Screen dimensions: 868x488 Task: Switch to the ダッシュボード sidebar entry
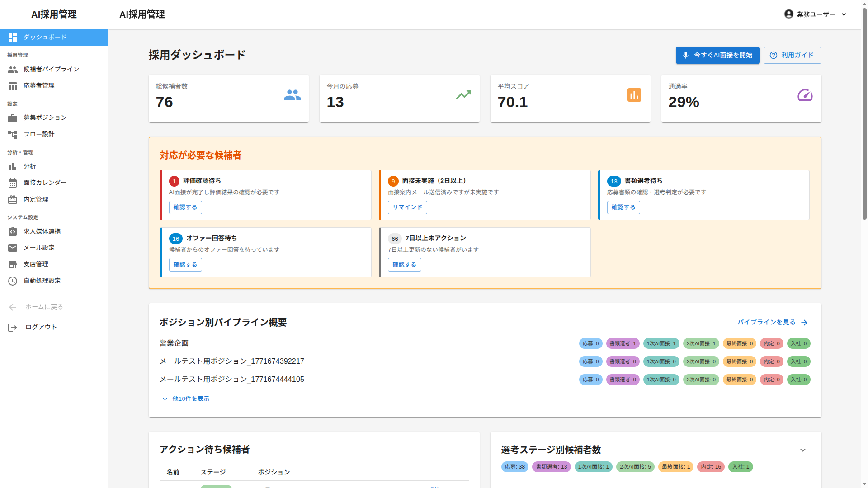45,37
